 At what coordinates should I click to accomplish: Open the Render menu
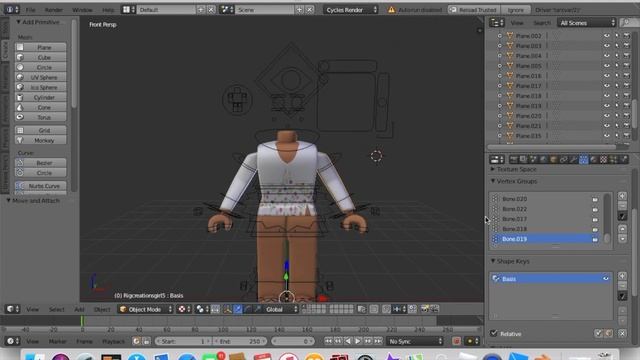click(x=53, y=9)
